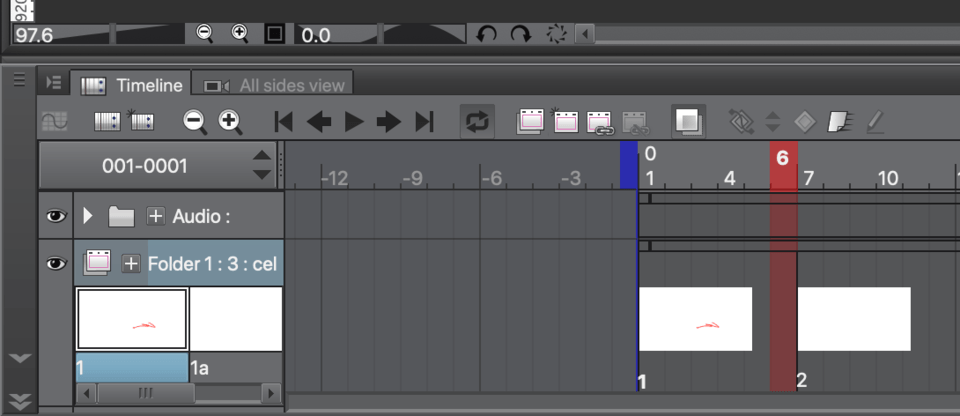The image size is (960, 416).
Task: Click the blue start frame marker
Action: pyautogui.click(x=629, y=165)
